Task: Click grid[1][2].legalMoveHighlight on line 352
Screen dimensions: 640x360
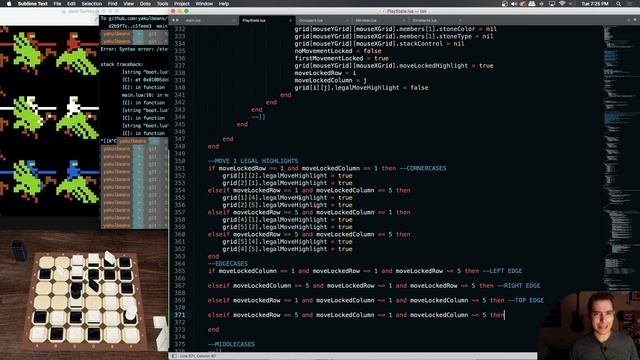Action: (275, 176)
